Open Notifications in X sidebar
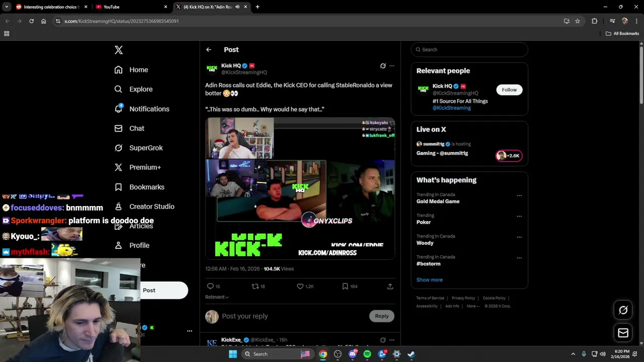The width and height of the screenshot is (644, 362). coord(142,109)
